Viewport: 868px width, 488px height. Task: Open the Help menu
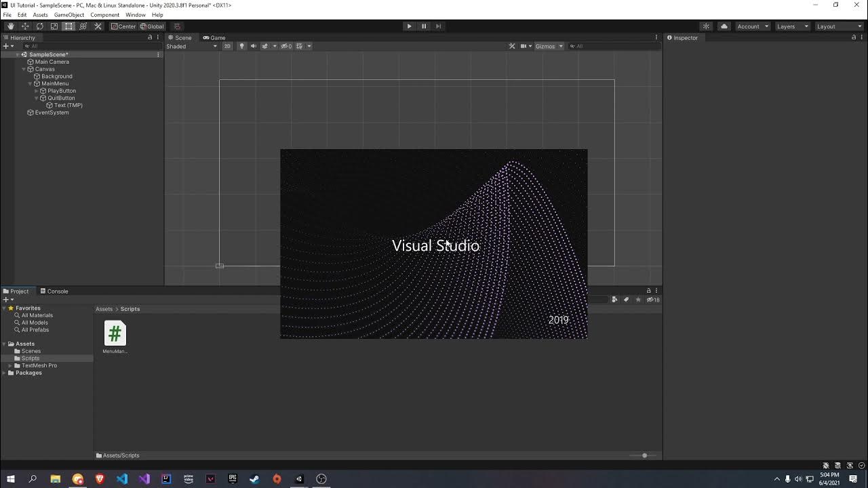pos(157,15)
